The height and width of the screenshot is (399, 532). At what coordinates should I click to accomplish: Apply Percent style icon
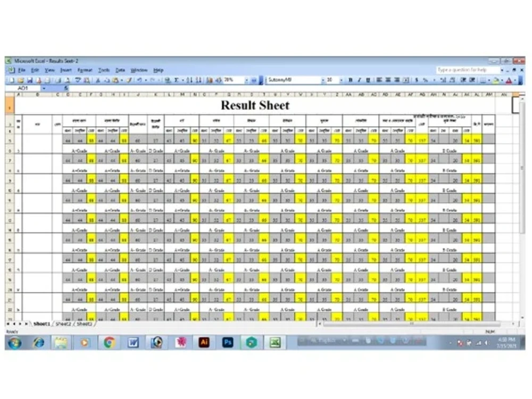[426, 80]
